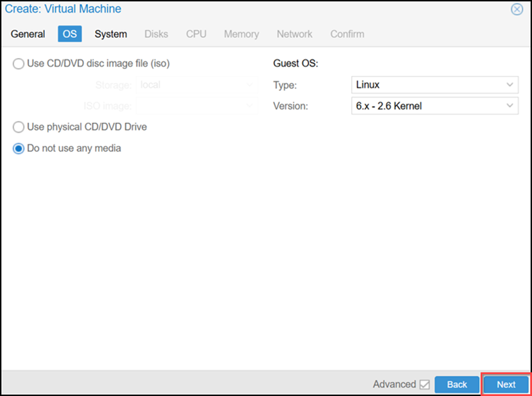The height and width of the screenshot is (396, 532).
Task: Select Use physical CD/DVD Drive radio
Action: coord(18,127)
